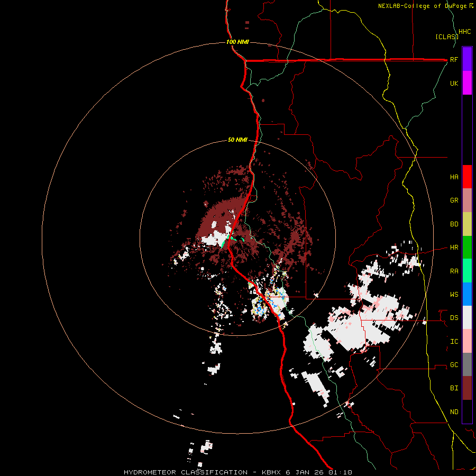Click the RF legend label
The height and width of the screenshot is (476, 476).
point(454,59)
